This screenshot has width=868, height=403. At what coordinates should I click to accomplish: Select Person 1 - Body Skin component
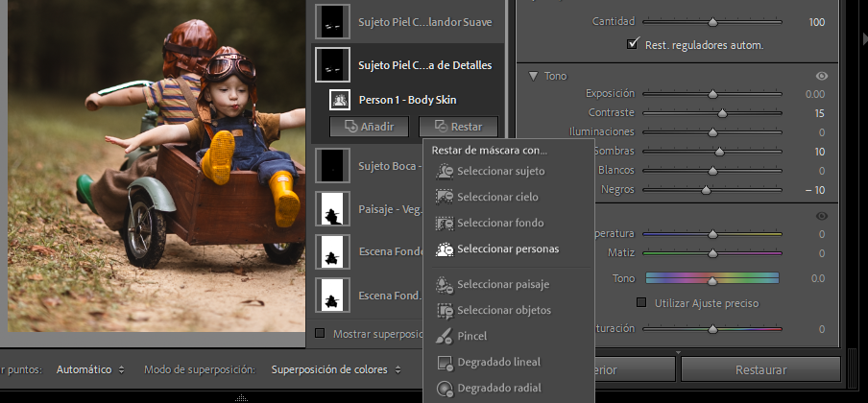[x=407, y=100]
